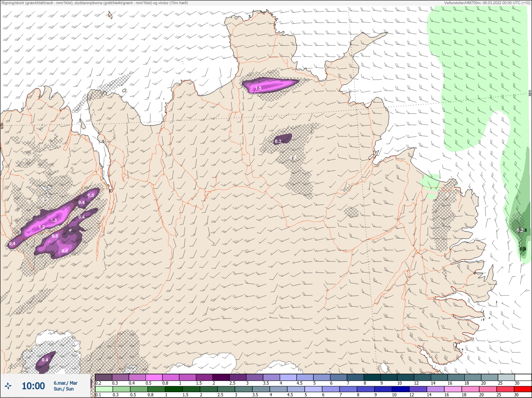Click the 0.3 precipitation value in the central patch
This screenshot has width=532, height=398.
(278, 141)
